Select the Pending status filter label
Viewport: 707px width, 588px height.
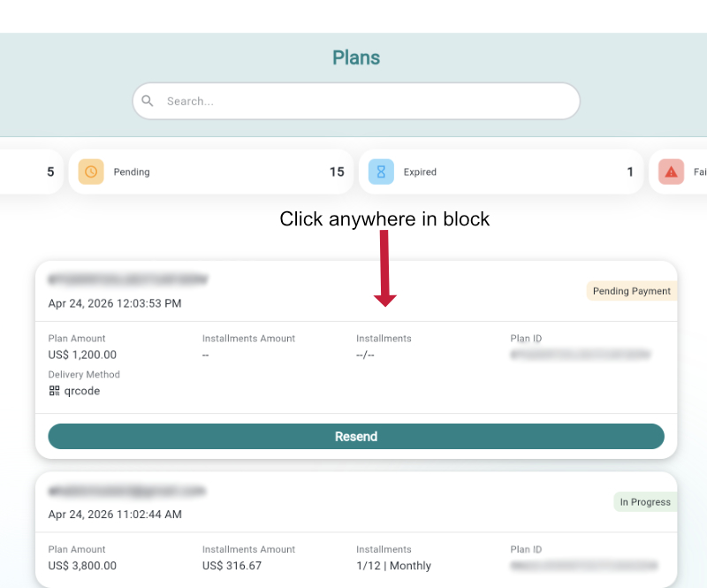[132, 172]
